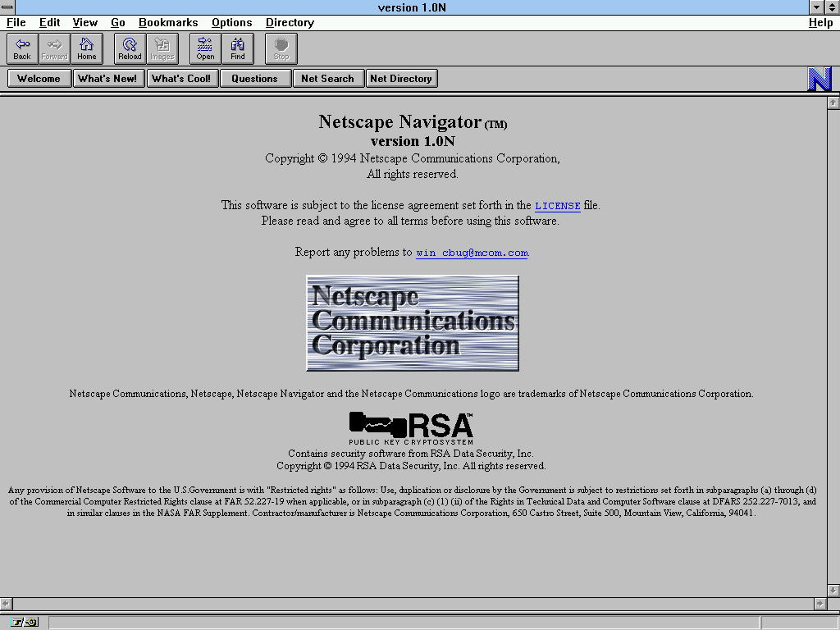Click the Netscape N logo icon

819,79
